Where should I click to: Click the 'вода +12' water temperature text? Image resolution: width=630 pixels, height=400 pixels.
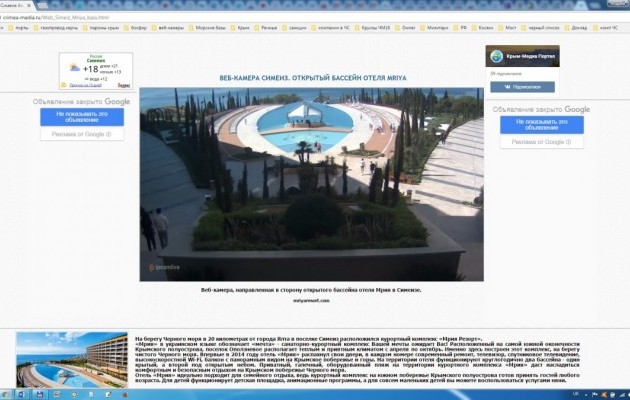[96, 79]
